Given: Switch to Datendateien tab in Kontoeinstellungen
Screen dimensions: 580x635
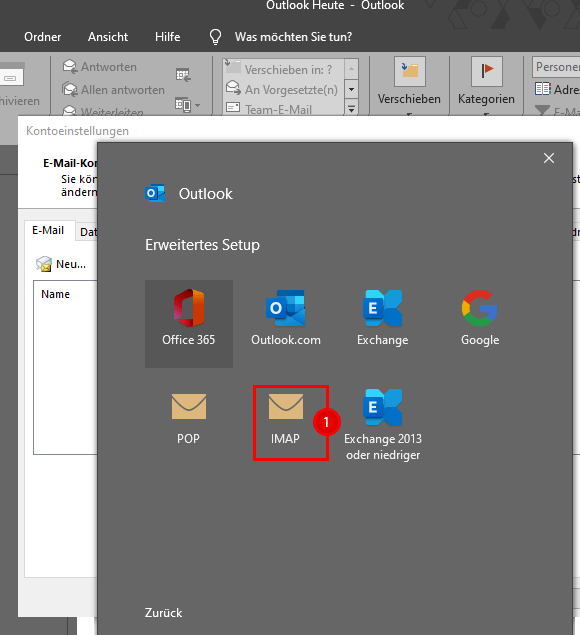Looking at the screenshot, I should [x=87, y=232].
